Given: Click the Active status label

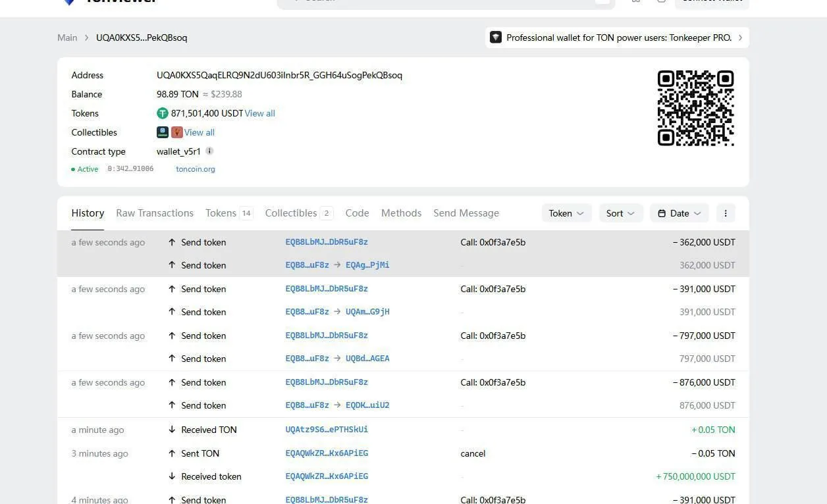Looking at the screenshot, I should pyautogui.click(x=88, y=169).
